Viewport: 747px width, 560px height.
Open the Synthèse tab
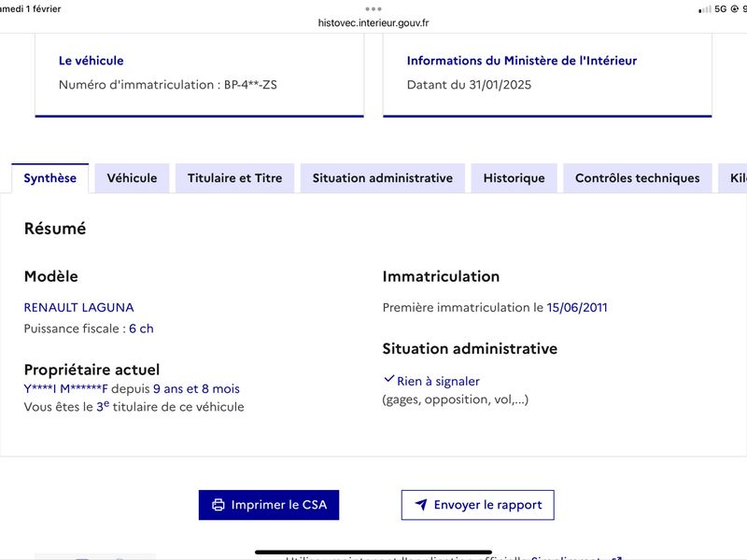pyautogui.click(x=50, y=178)
